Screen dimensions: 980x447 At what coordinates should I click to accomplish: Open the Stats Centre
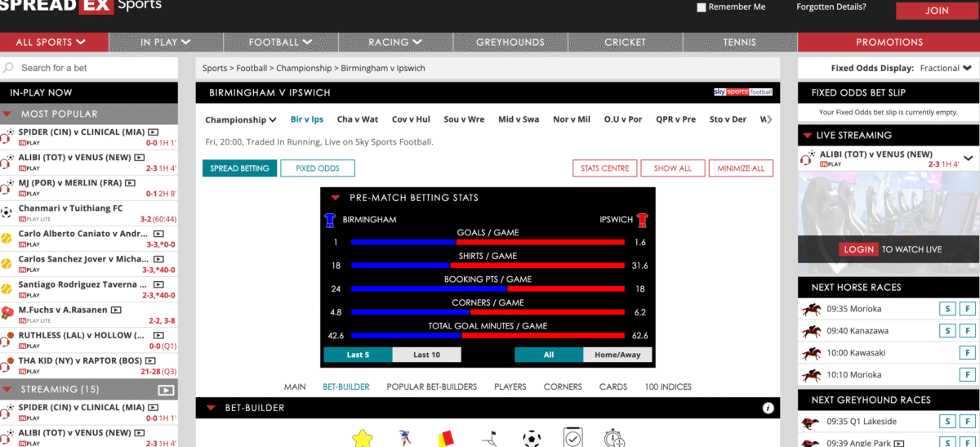click(x=604, y=168)
